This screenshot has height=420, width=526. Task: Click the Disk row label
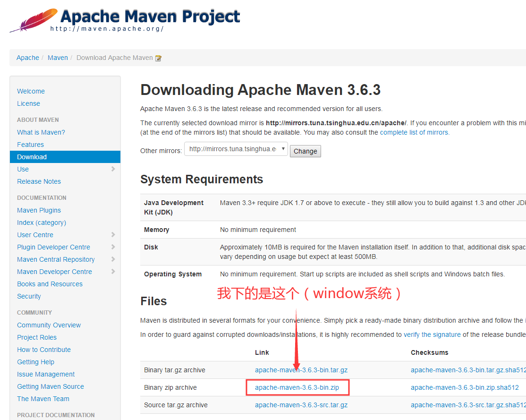pos(151,247)
